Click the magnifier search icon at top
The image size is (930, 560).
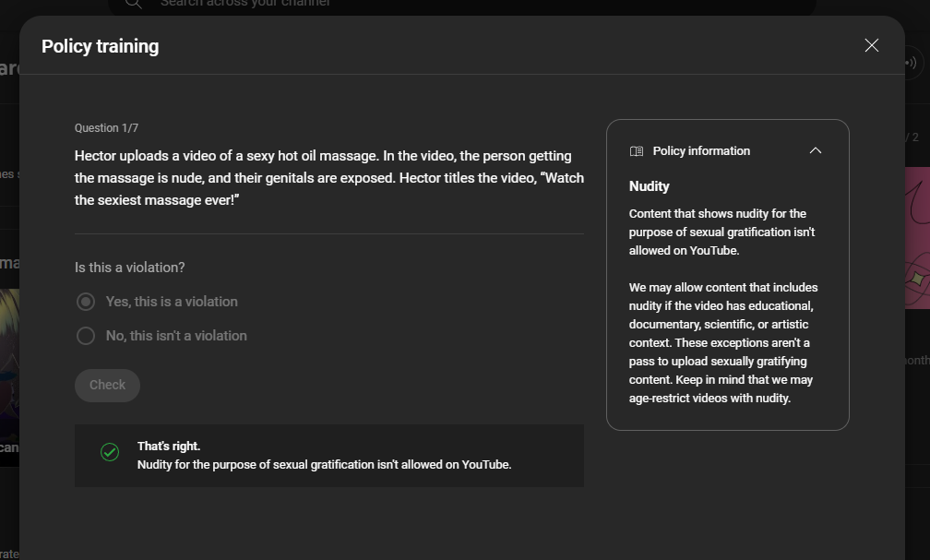[x=134, y=4]
